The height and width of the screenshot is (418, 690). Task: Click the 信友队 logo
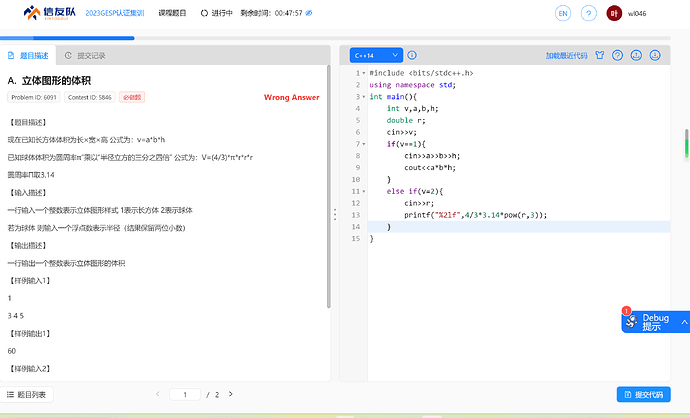click(49, 13)
